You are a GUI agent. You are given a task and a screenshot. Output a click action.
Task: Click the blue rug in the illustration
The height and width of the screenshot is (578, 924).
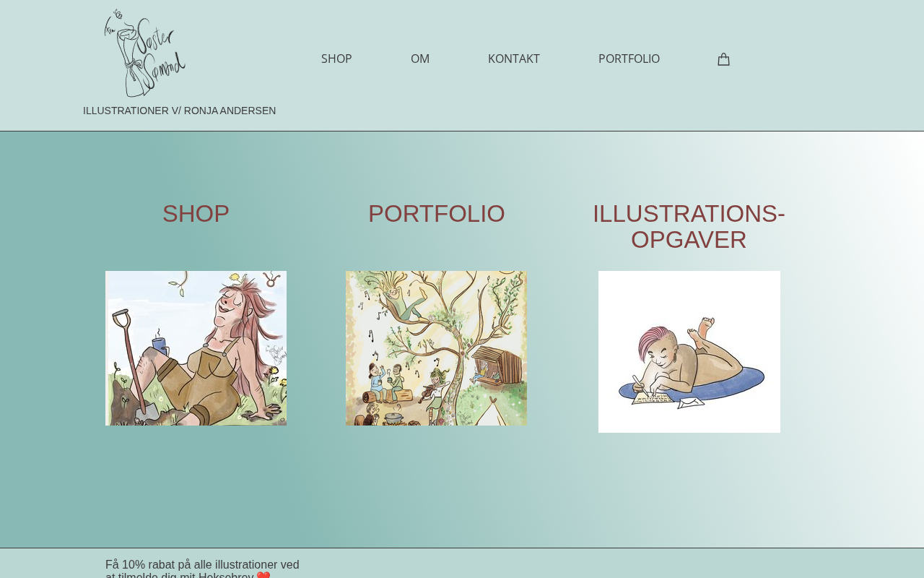[x=691, y=387]
